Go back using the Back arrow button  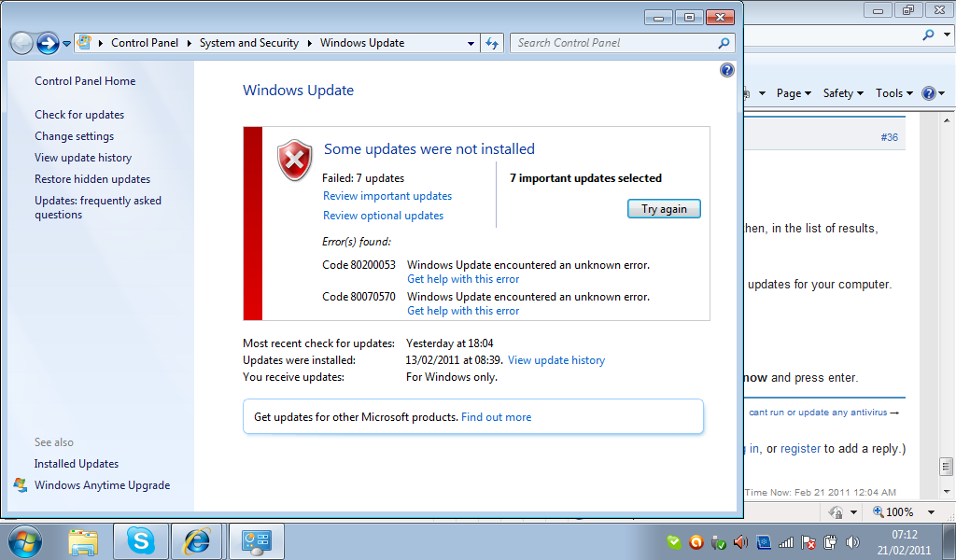(x=22, y=43)
